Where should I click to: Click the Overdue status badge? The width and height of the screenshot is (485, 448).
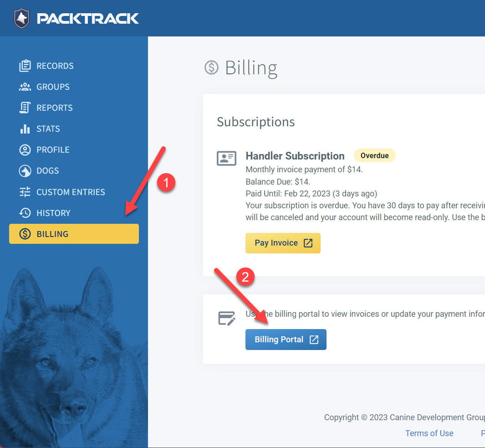pos(375,155)
